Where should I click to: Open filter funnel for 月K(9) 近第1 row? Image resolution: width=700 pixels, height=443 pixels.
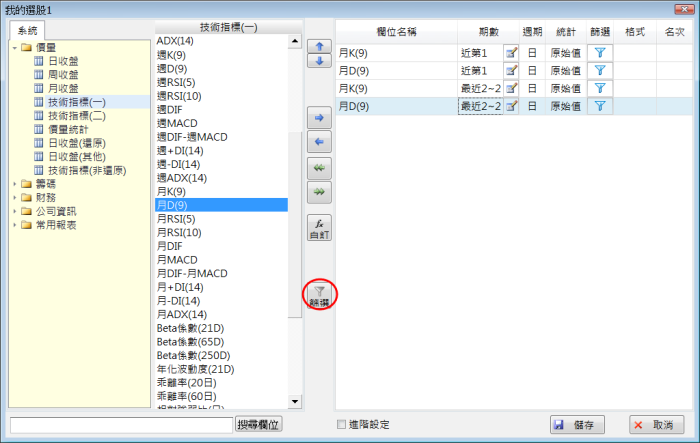(600, 53)
